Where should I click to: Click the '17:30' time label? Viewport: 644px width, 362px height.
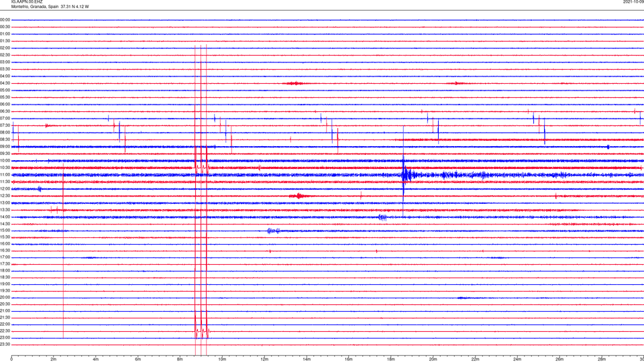point(5,264)
